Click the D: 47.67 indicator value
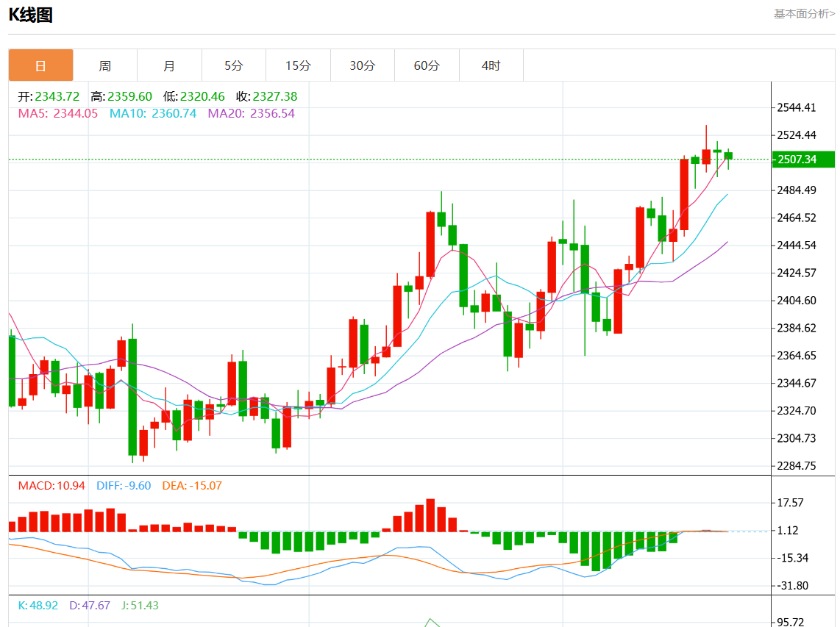 coord(90,606)
